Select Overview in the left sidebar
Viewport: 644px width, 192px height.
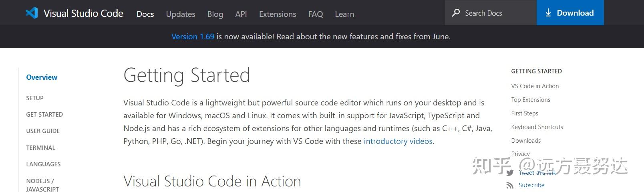[x=42, y=77]
